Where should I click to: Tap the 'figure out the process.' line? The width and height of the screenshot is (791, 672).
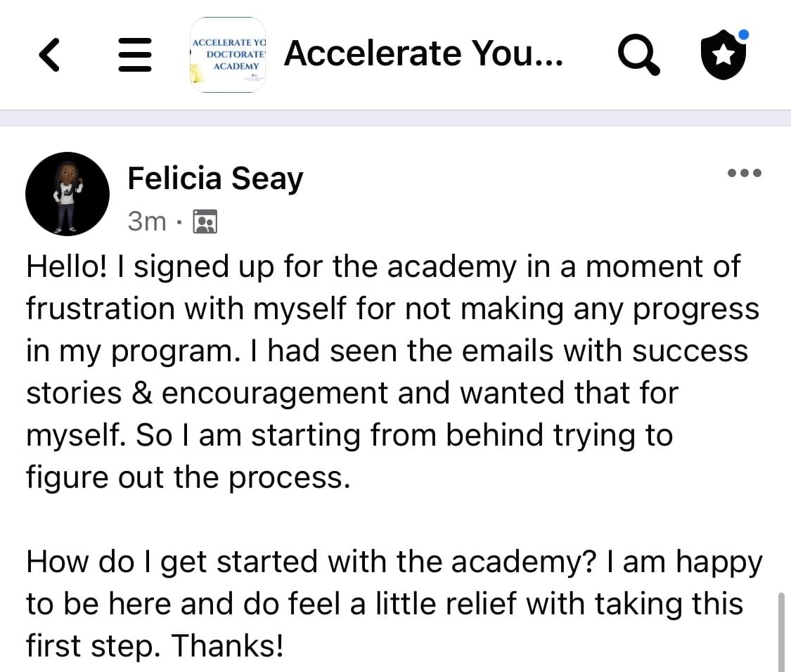188,478
